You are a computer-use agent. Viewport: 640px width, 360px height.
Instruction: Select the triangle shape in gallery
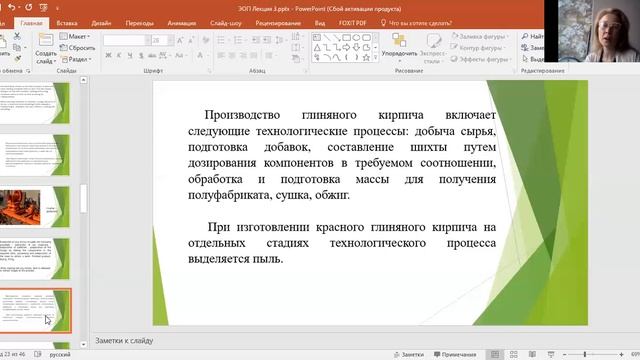tap(317, 48)
